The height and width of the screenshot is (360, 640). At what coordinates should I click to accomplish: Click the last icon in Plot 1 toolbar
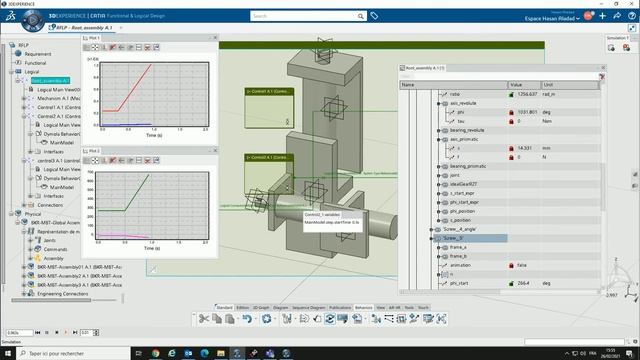tap(156, 47)
